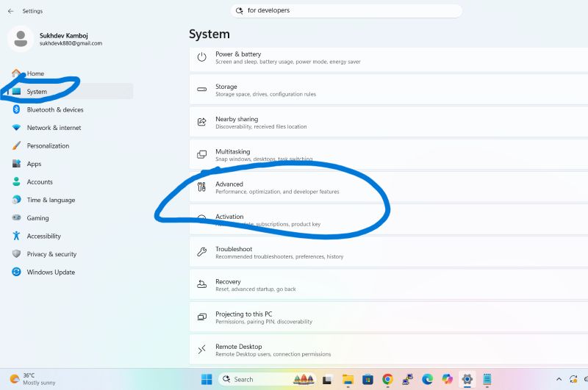Open Microsoft Store from the taskbar
The width and height of the screenshot is (588, 390).
pos(367,380)
